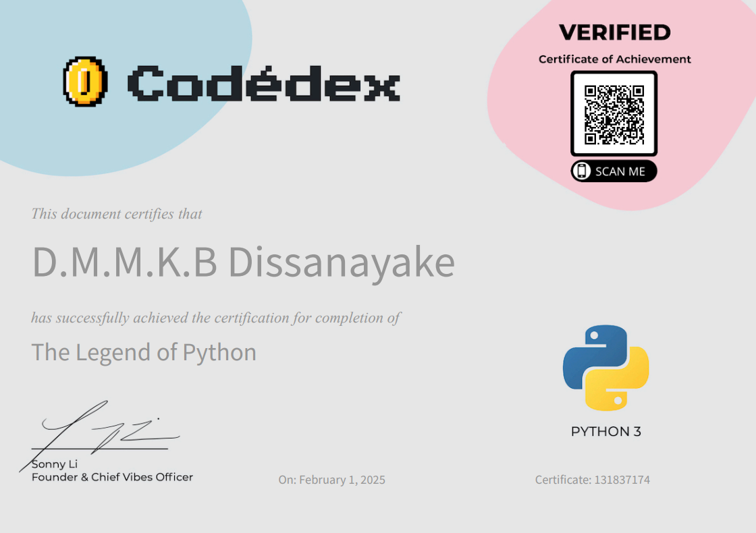Click the phone icon in Scan Me badge
This screenshot has height=533, width=756.
point(581,171)
